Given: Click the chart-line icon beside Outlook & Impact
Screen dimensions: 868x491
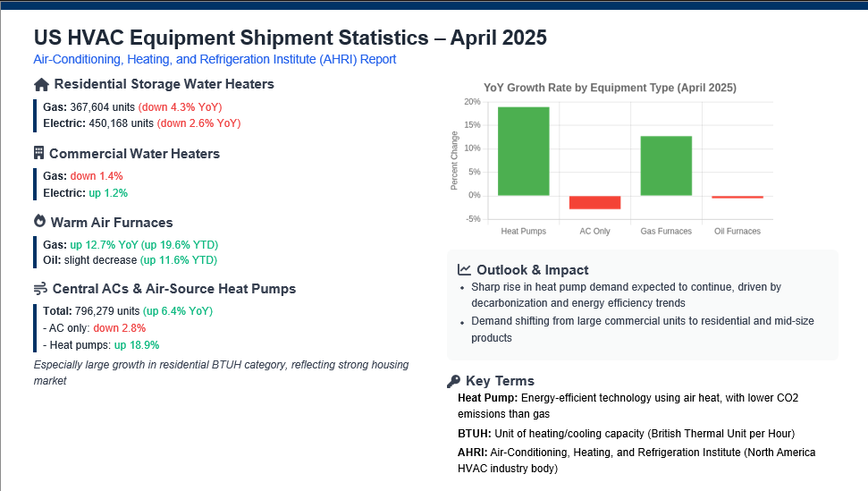Looking at the screenshot, I should 464,269.
